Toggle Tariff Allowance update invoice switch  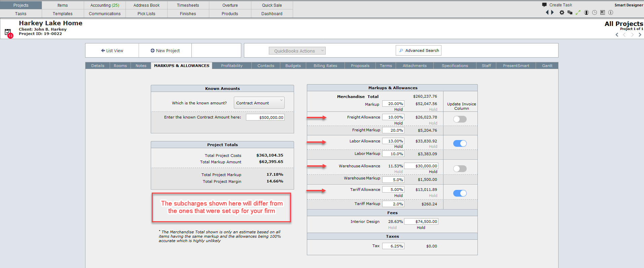[x=460, y=193]
